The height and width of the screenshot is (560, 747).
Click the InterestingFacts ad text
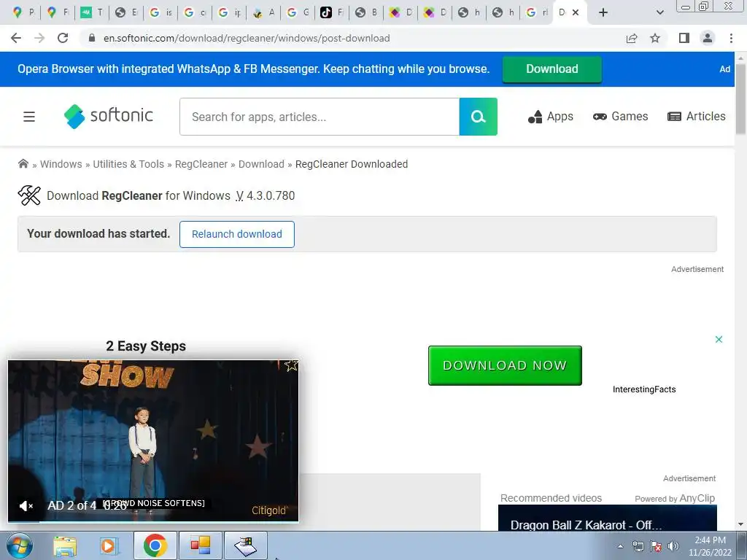point(644,389)
